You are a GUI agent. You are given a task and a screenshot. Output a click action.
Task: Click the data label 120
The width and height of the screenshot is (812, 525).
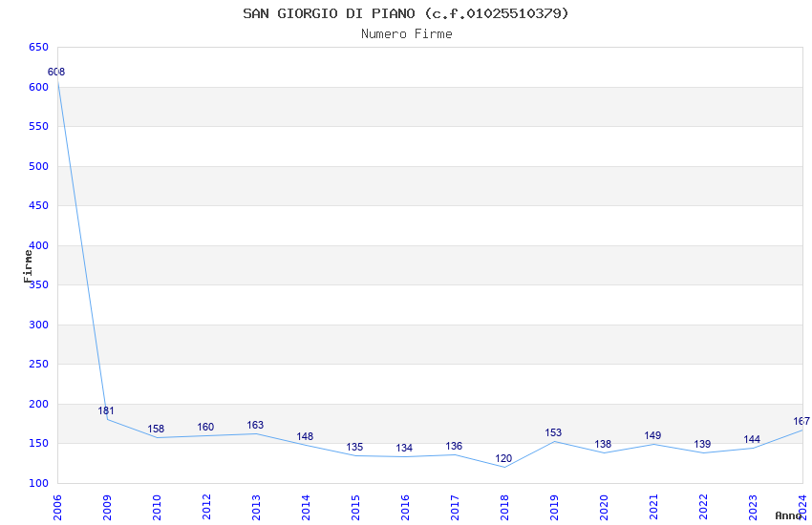503,459
